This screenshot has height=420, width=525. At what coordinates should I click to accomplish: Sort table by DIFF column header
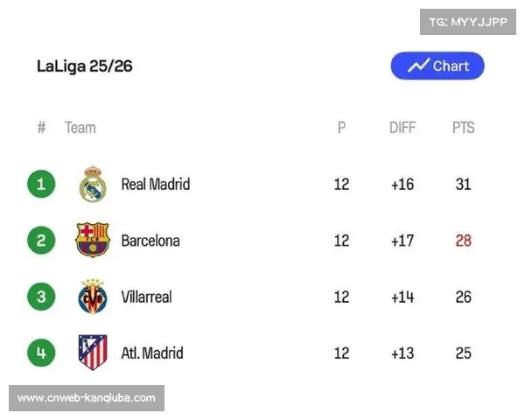point(402,128)
